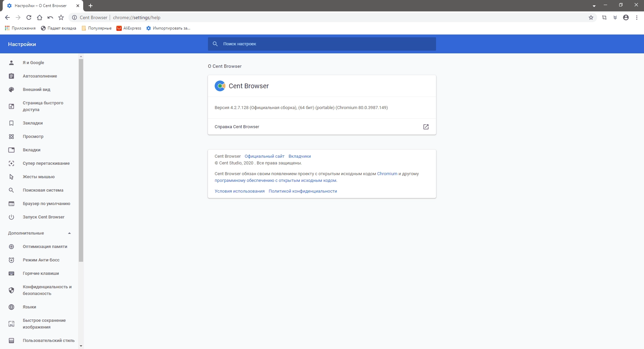Click the Конфиденциальность и безопасность shield icon
This screenshot has width=644, height=349.
tap(11, 290)
